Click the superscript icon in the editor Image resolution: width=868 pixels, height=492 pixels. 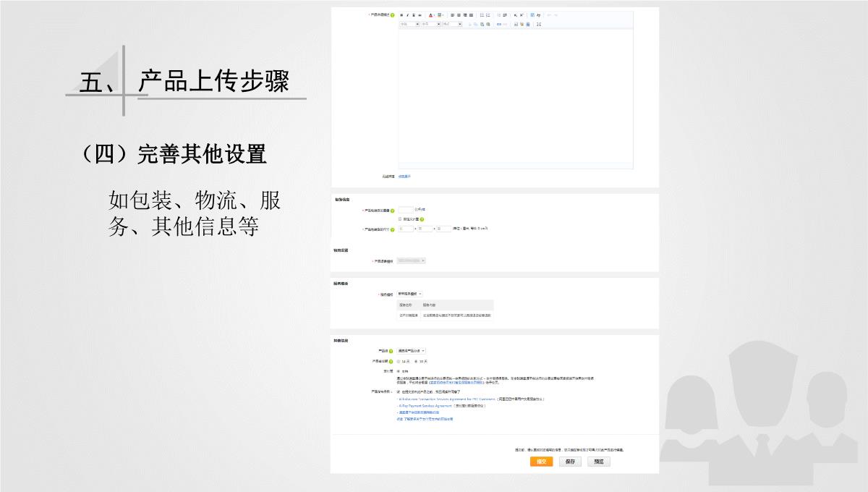522,15
